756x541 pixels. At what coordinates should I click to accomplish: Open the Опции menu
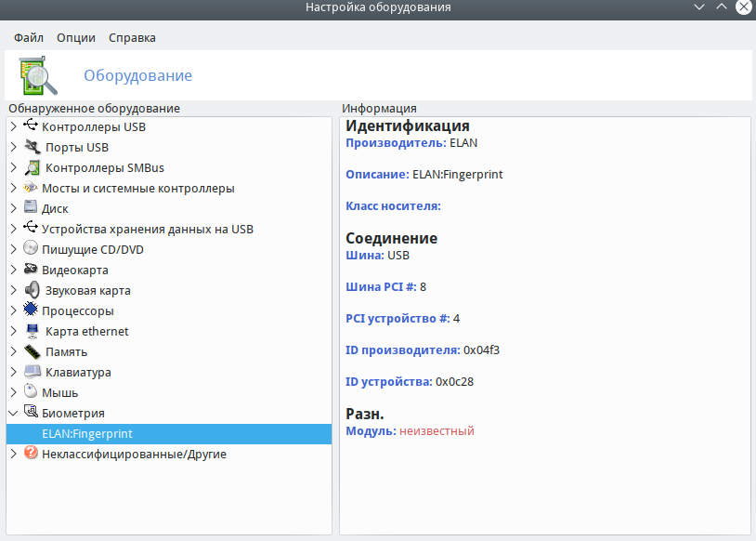tap(76, 38)
